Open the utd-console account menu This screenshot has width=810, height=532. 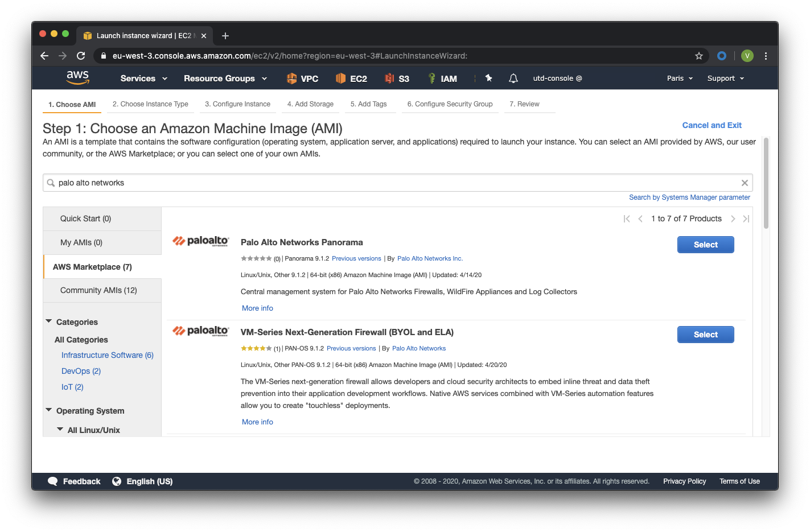pos(557,79)
